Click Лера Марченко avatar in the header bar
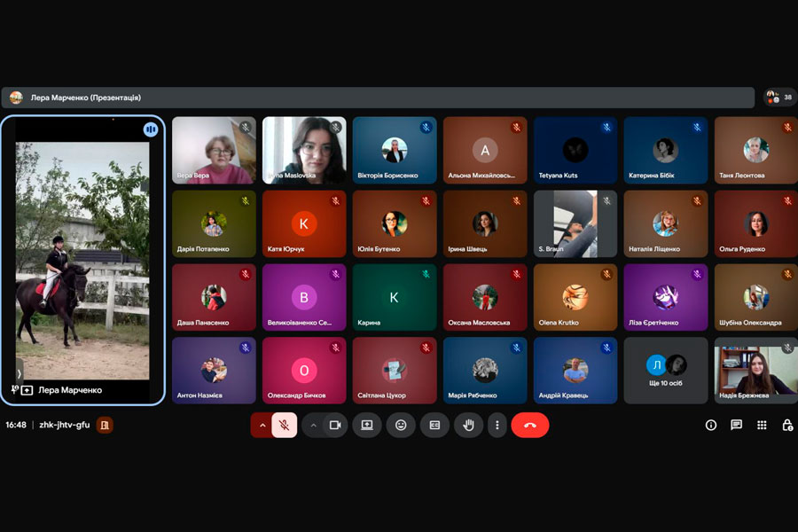Viewport: 798px width, 532px height. (16, 98)
